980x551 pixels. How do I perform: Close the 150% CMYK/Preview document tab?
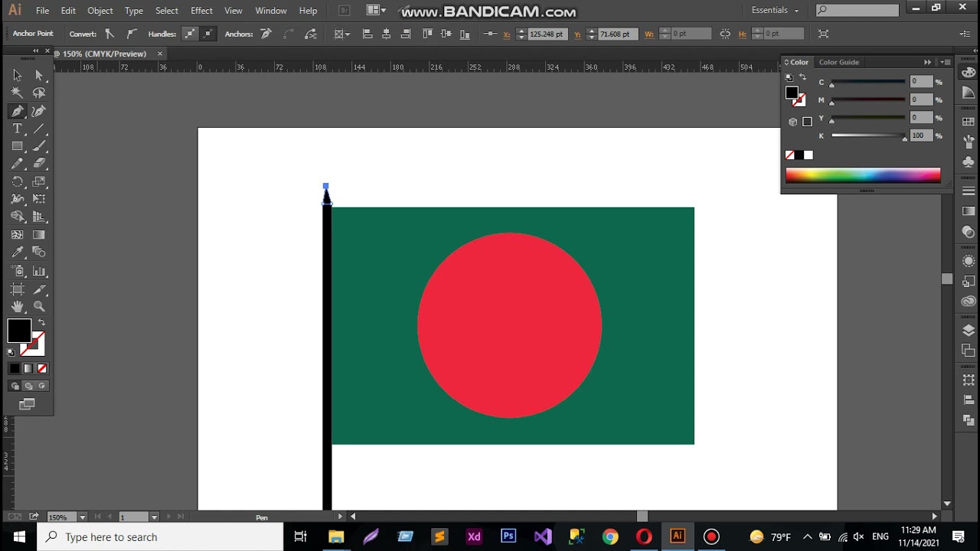point(160,54)
